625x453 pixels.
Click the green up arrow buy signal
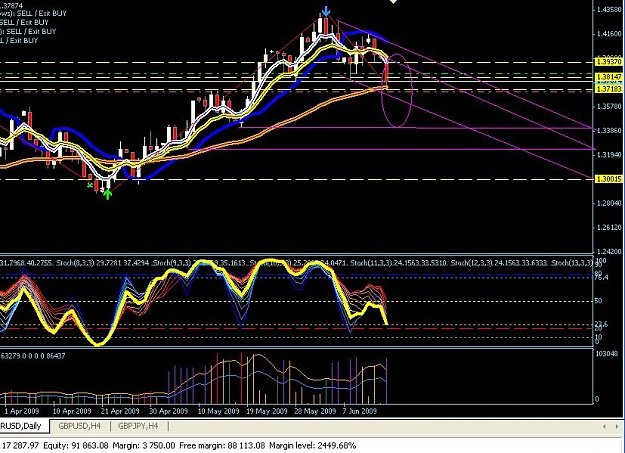[108, 194]
